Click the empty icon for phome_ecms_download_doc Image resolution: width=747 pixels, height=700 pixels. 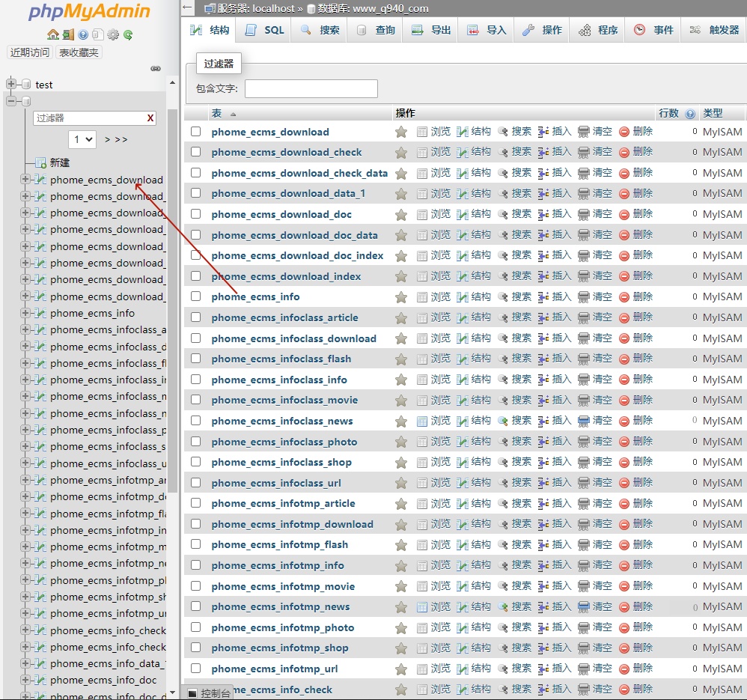[584, 214]
